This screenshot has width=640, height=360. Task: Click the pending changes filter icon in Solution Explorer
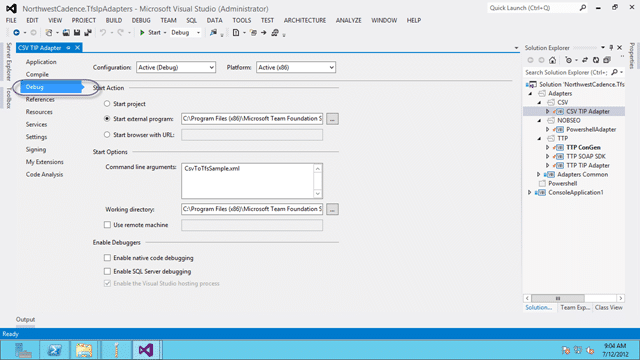(x=569, y=60)
